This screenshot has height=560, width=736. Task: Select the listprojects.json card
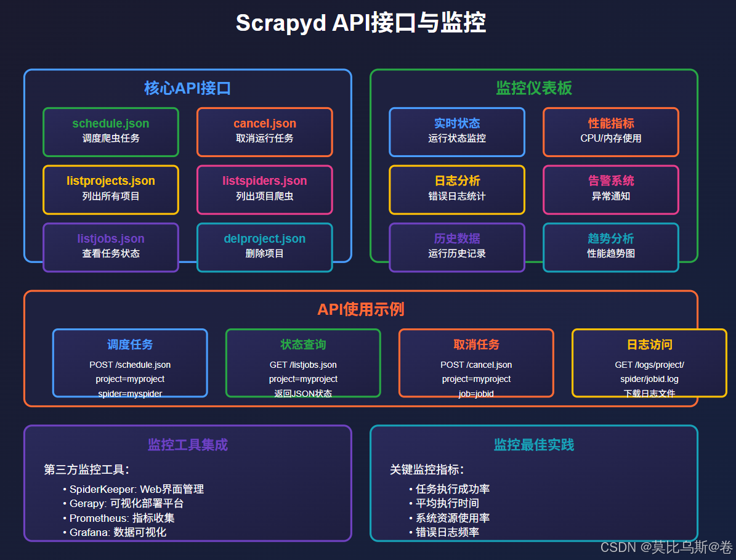111,190
